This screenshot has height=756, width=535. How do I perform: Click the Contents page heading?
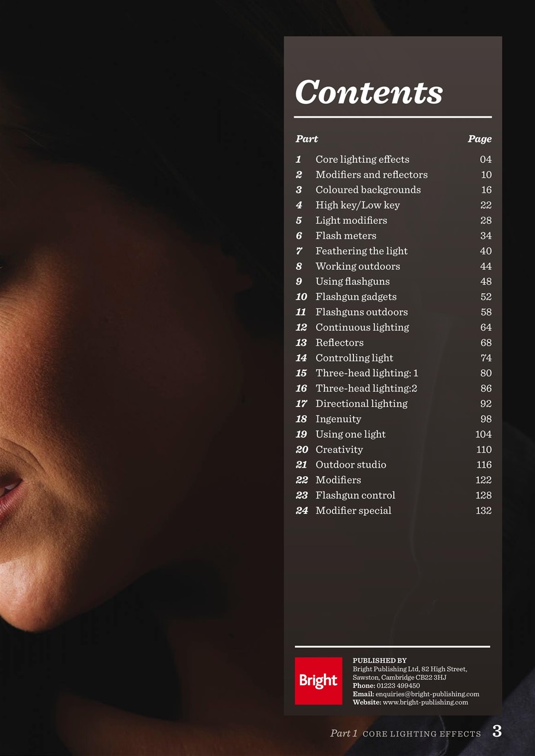click(x=369, y=92)
